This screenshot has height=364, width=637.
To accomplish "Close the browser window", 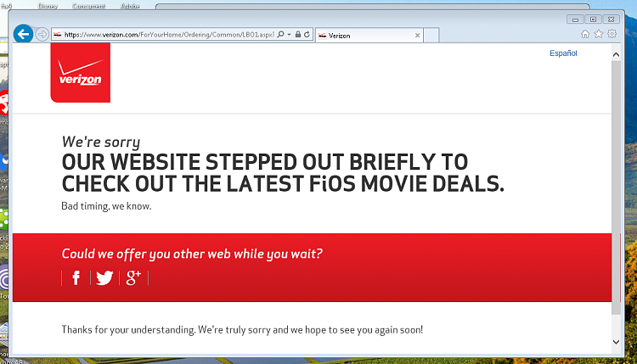I will tap(611, 19).
